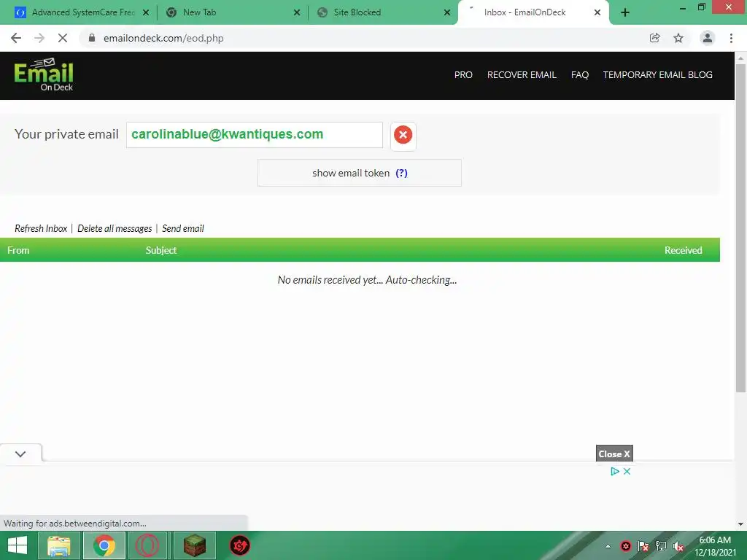Click Delete all messages link
Screen dimensions: 747x560
click(115, 228)
